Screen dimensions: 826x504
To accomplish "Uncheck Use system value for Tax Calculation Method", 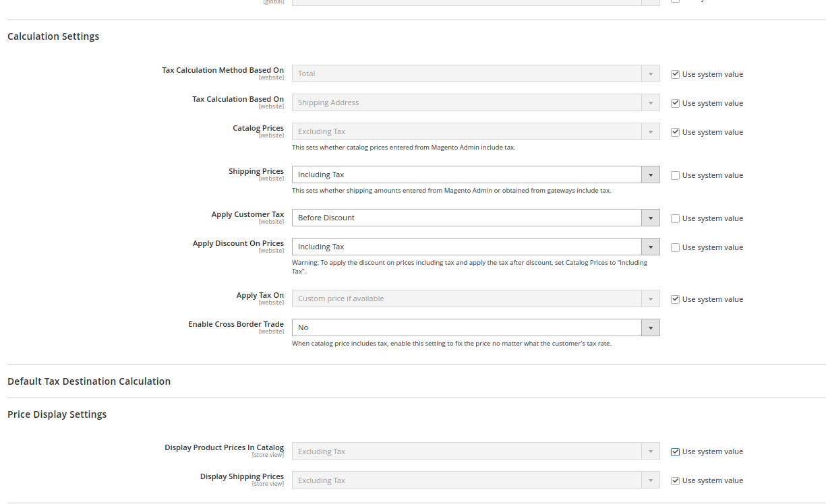I will (x=675, y=73).
